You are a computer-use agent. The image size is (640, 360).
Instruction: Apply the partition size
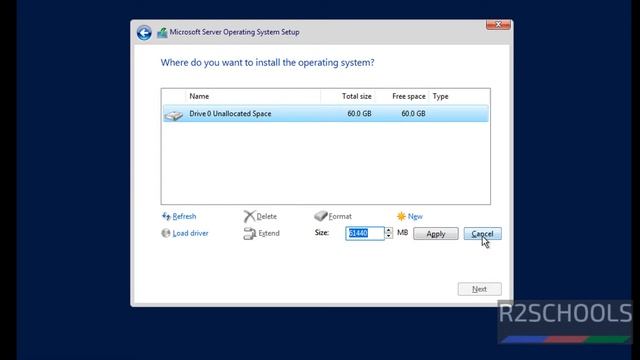(x=436, y=234)
